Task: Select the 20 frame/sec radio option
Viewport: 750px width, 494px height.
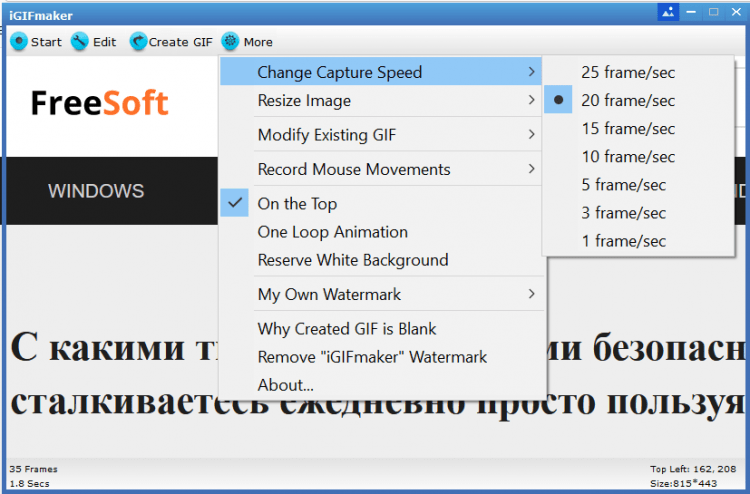Action: [x=559, y=100]
